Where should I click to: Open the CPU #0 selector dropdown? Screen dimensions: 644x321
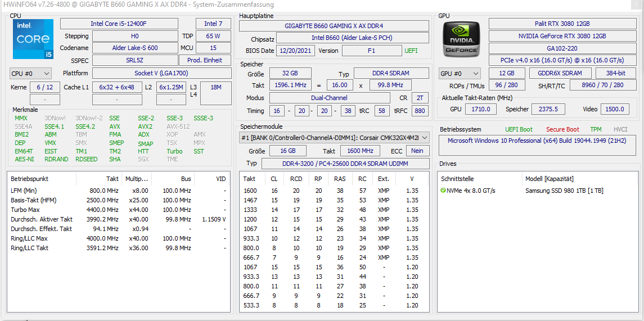[x=30, y=74]
